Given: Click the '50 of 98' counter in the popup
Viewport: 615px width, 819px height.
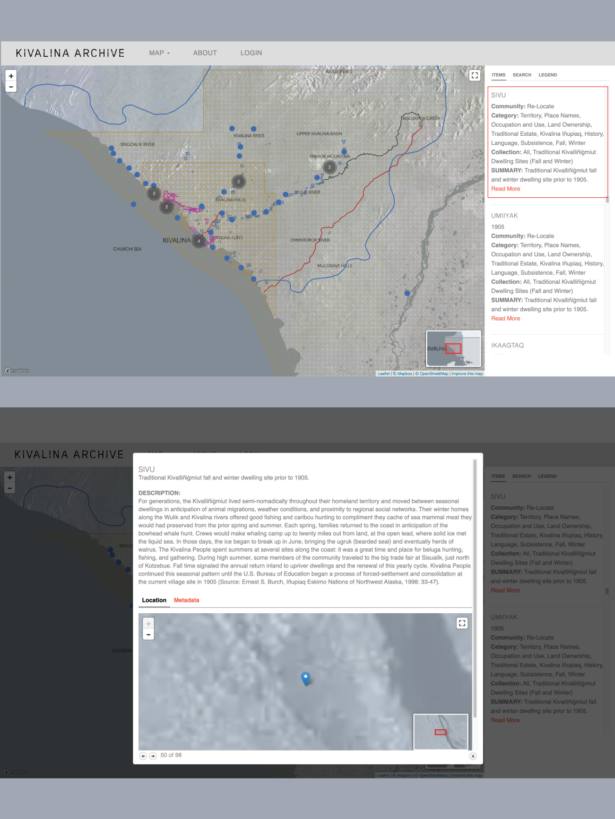Looking at the screenshot, I should click(x=171, y=755).
